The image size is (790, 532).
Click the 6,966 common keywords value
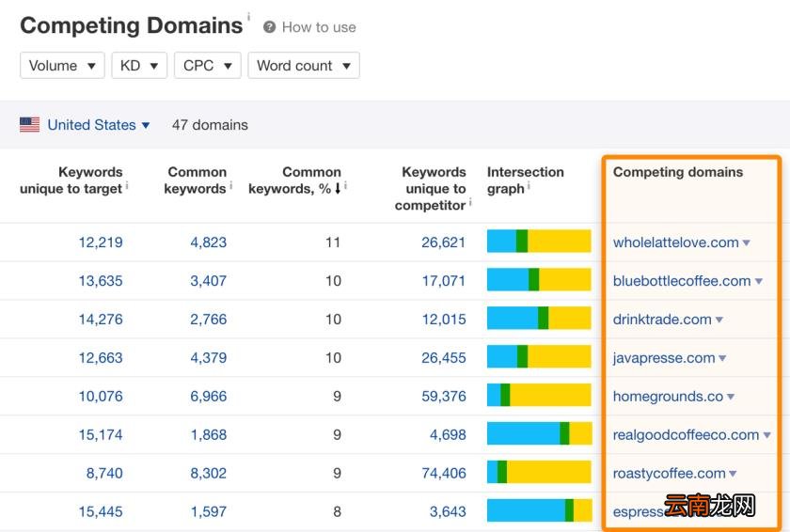[x=208, y=396]
